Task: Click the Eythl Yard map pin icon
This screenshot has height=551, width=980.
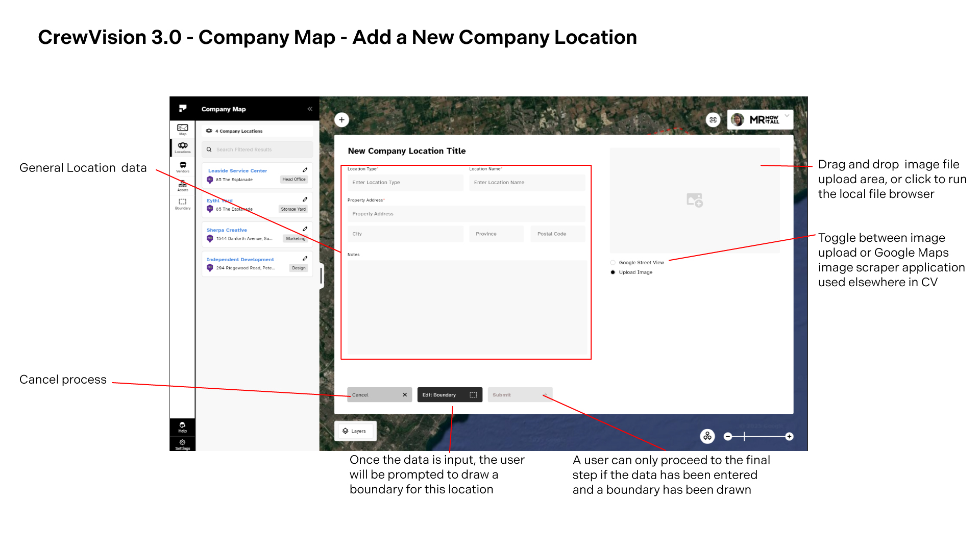Action: (210, 209)
